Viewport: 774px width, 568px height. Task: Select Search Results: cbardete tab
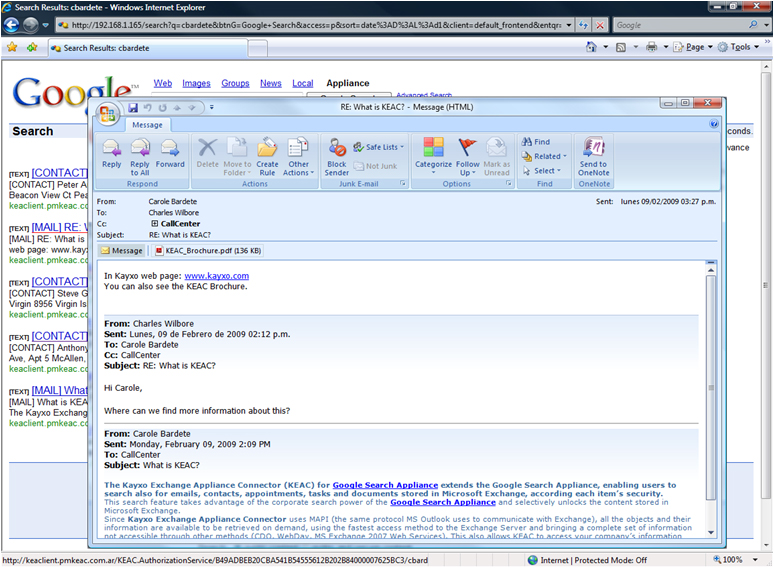coord(147,48)
